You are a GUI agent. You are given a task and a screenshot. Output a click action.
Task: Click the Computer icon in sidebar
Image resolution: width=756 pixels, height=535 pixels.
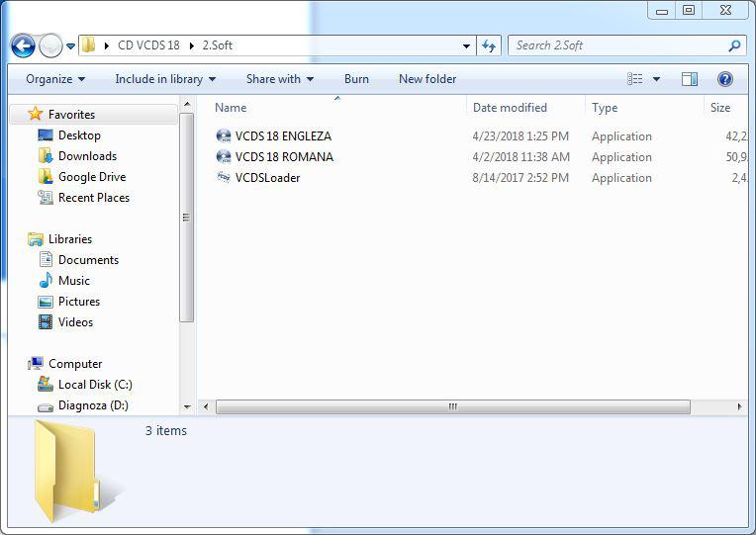pos(36,363)
